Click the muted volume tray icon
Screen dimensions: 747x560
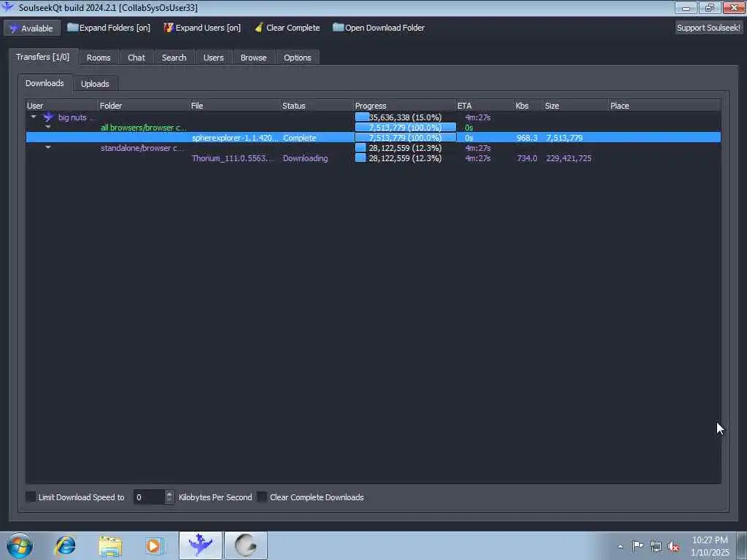click(x=673, y=546)
